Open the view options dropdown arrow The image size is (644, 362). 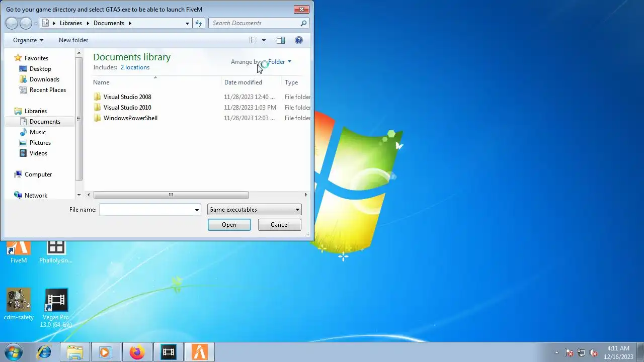point(264,40)
